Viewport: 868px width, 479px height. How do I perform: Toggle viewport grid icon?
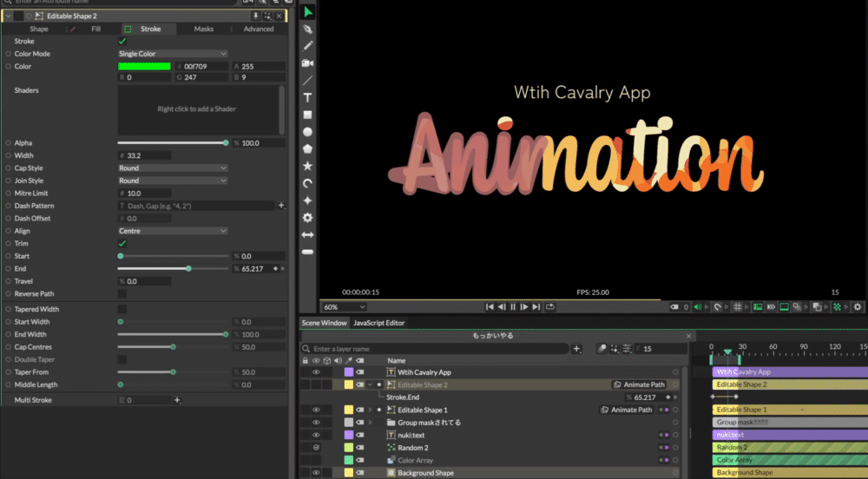(737, 307)
